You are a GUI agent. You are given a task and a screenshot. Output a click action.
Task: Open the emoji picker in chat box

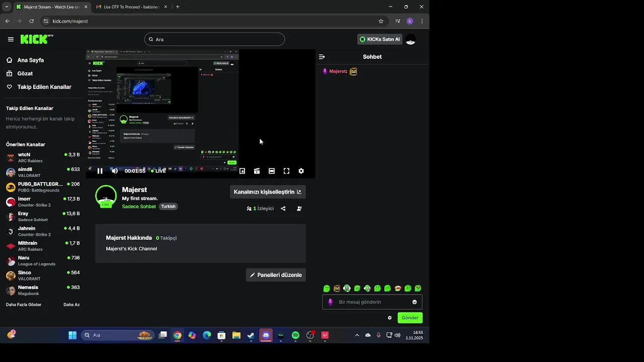pyautogui.click(x=415, y=302)
